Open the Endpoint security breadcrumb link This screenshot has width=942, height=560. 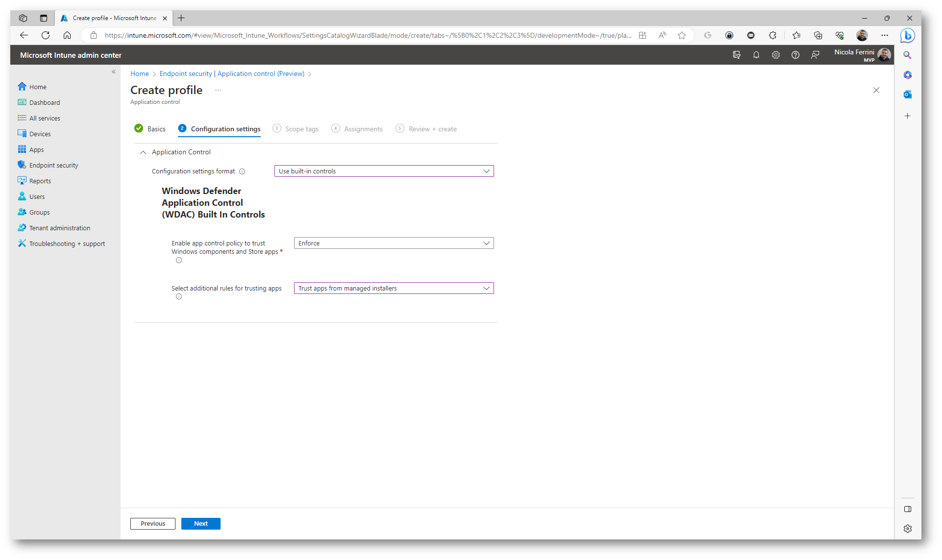(x=232, y=73)
